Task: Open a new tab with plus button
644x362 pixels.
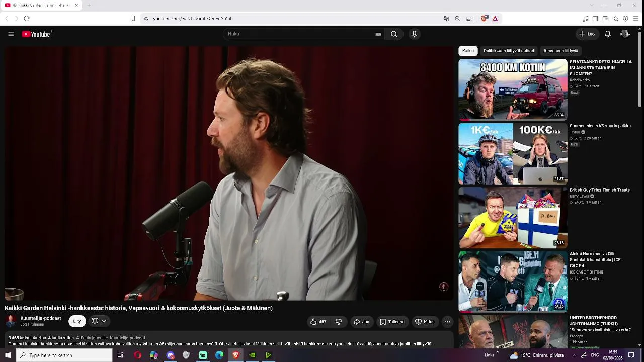Action: pyautogui.click(x=89, y=5)
